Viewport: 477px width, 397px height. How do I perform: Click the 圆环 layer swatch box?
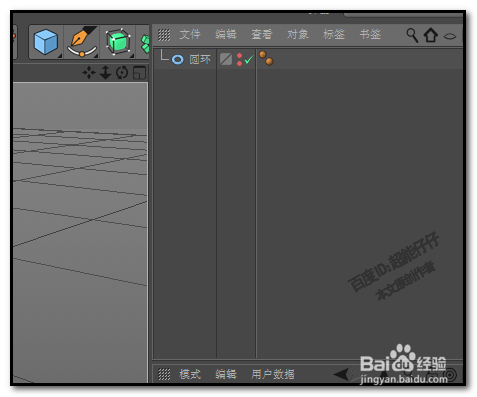pos(226,59)
